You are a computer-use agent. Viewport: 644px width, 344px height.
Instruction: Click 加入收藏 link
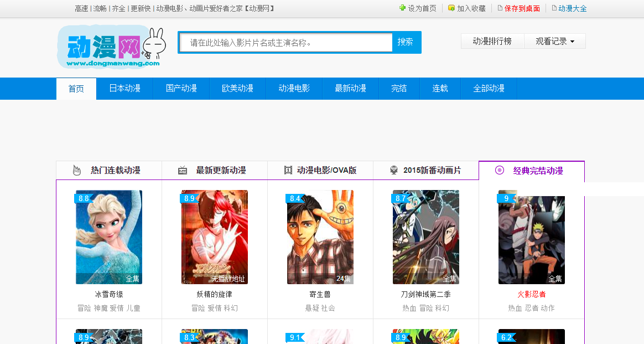(471, 8)
